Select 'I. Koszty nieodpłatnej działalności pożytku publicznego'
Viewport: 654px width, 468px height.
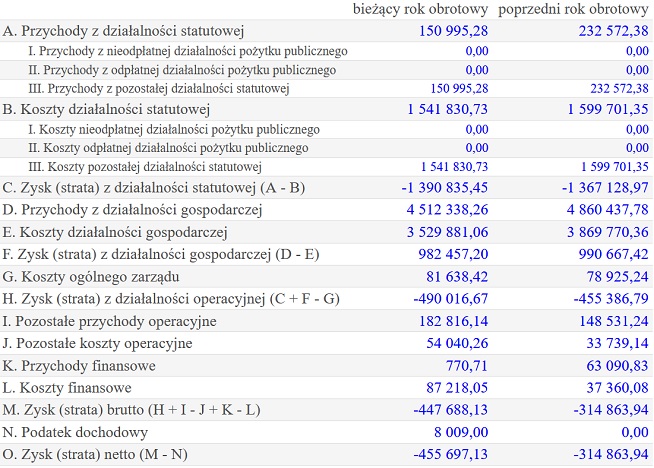coord(174,130)
